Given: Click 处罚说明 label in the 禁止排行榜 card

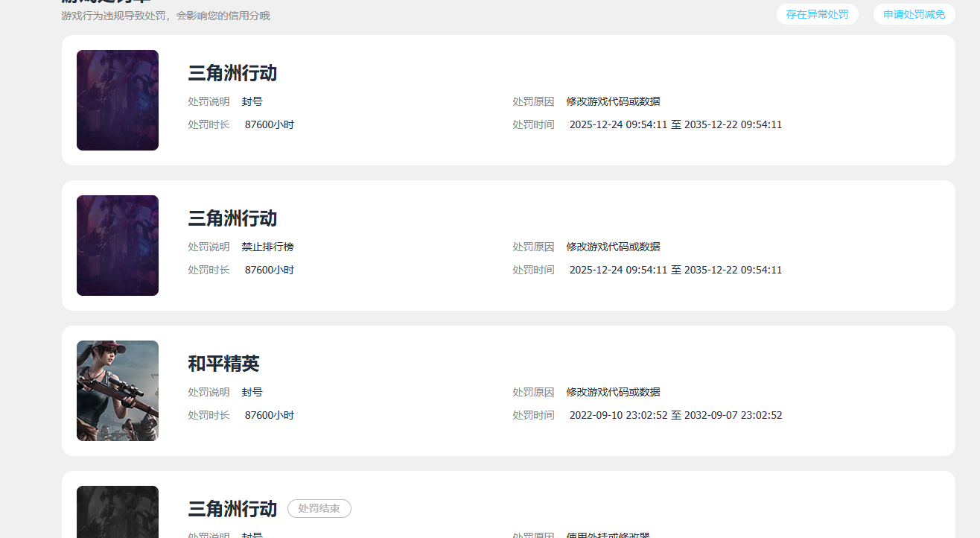Looking at the screenshot, I should coord(209,247).
